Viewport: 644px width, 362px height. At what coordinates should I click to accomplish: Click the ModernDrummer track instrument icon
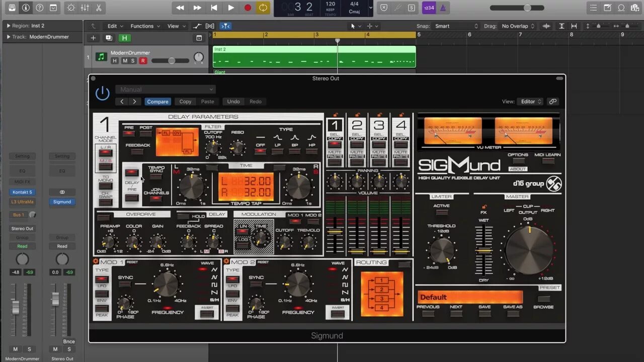pyautogui.click(x=101, y=57)
